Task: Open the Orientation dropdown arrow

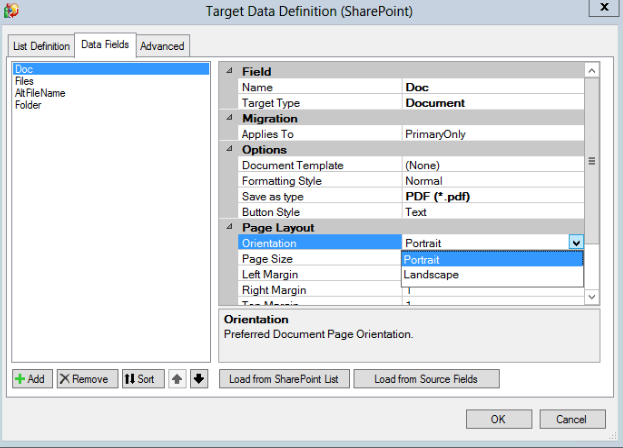Action: pyautogui.click(x=576, y=242)
